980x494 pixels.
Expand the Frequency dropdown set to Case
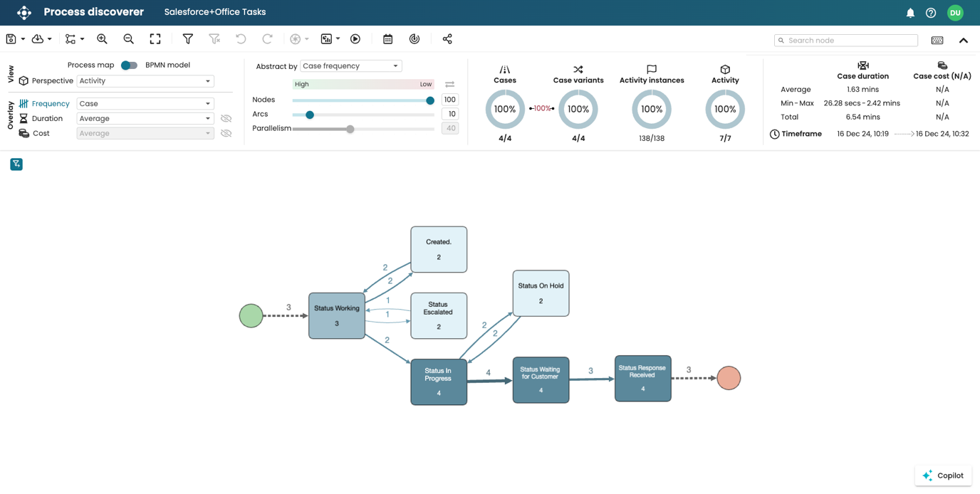(x=145, y=103)
